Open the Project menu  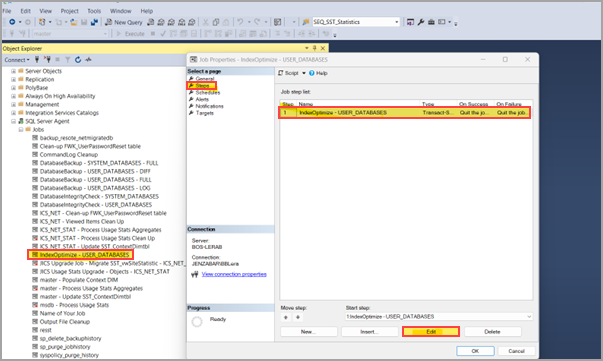coord(70,11)
